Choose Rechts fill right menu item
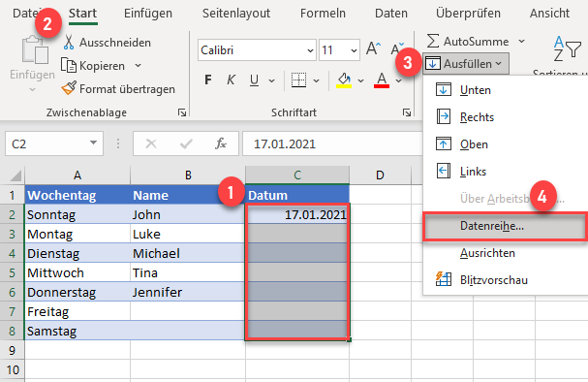Viewport: 588px width, 382px height. (505, 117)
